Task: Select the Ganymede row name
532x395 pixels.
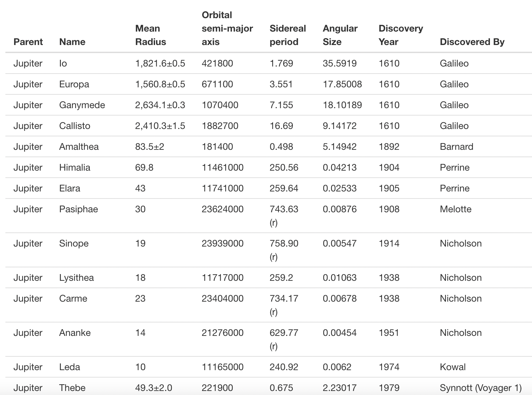Action: click(82, 105)
